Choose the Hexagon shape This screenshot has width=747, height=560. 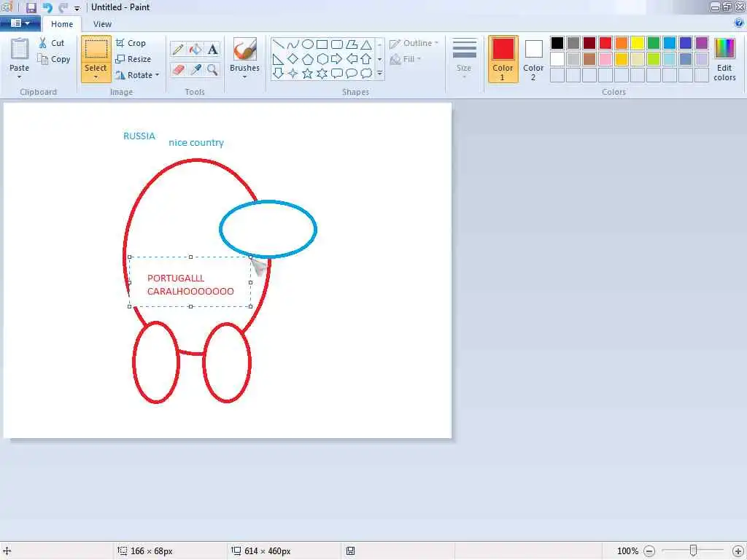[322, 59]
